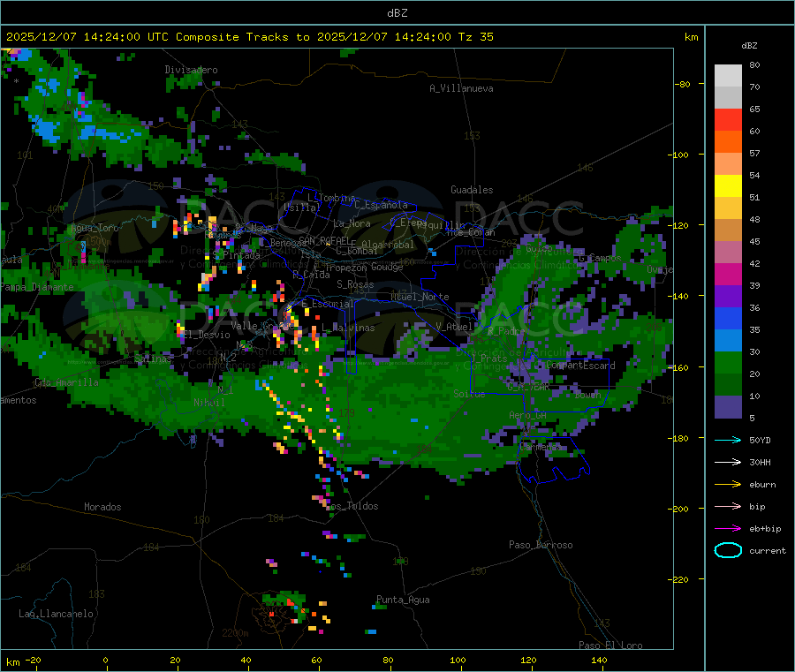Pick the red 60–65 dBZ swatch
This screenshot has width=795, height=672.
tap(728, 120)
